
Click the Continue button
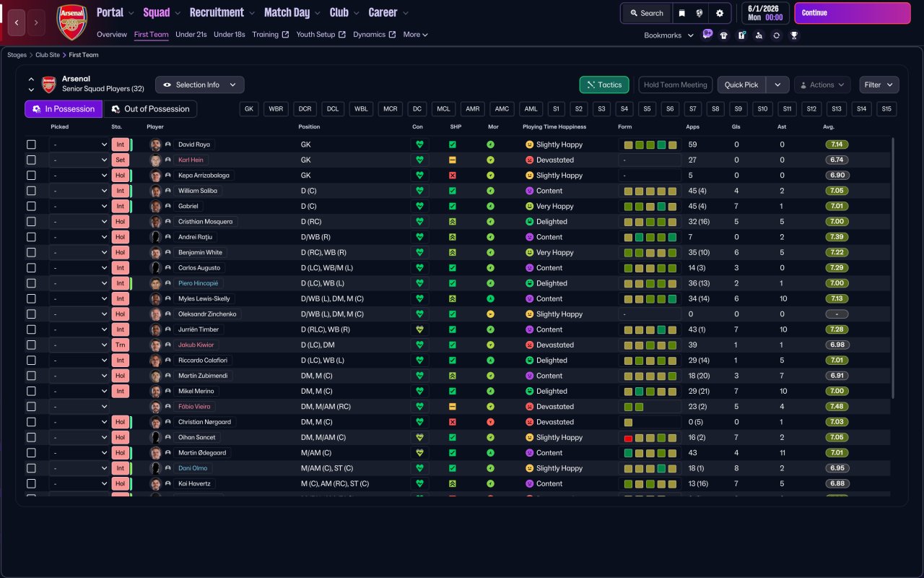853,13
